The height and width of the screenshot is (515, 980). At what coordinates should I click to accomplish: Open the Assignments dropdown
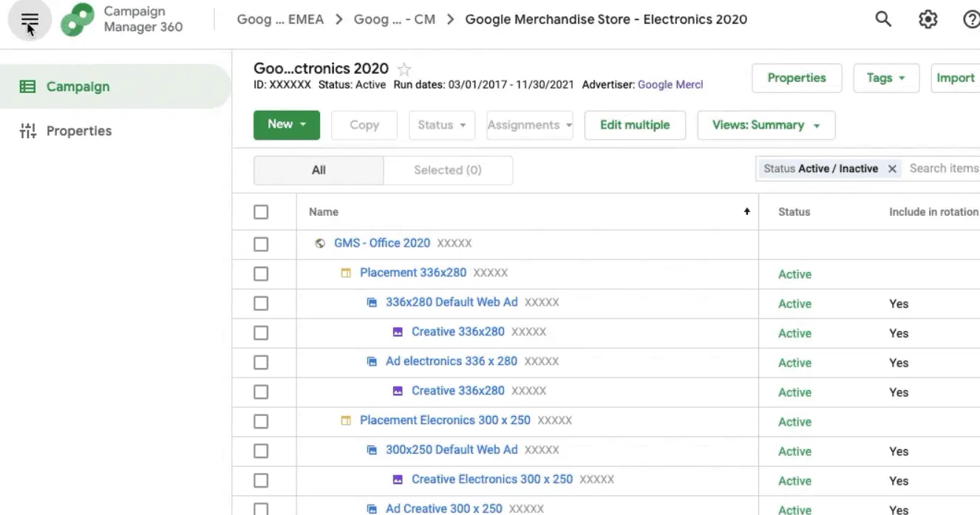point(529,125)
